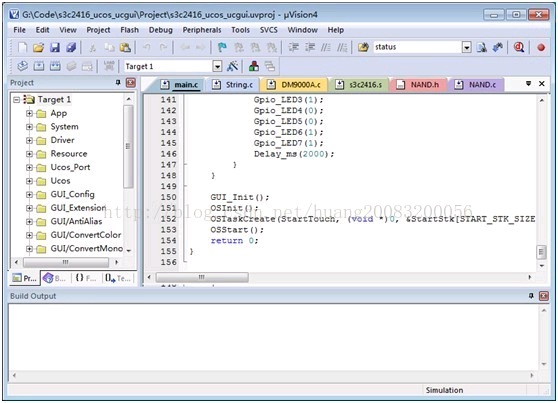Screen dimensions: 558x403
Task: Pin the Project panel with the pushpin icon
Action: tap(118, 83)
